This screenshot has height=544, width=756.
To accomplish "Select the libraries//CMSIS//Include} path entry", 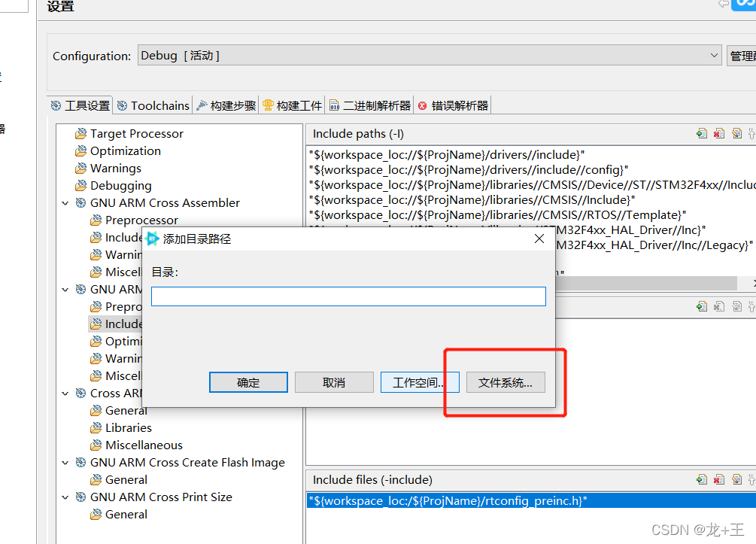I will tap(472, 199).
